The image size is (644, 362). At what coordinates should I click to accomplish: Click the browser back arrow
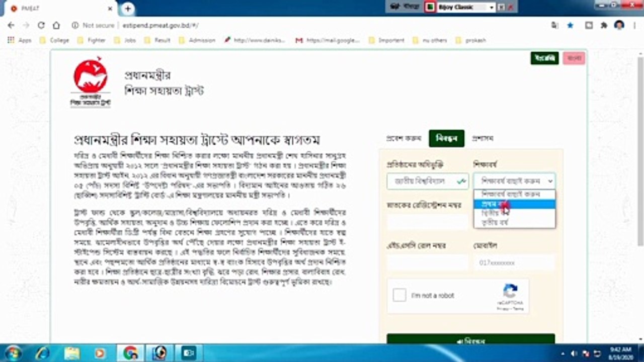(x=12, y=25)
